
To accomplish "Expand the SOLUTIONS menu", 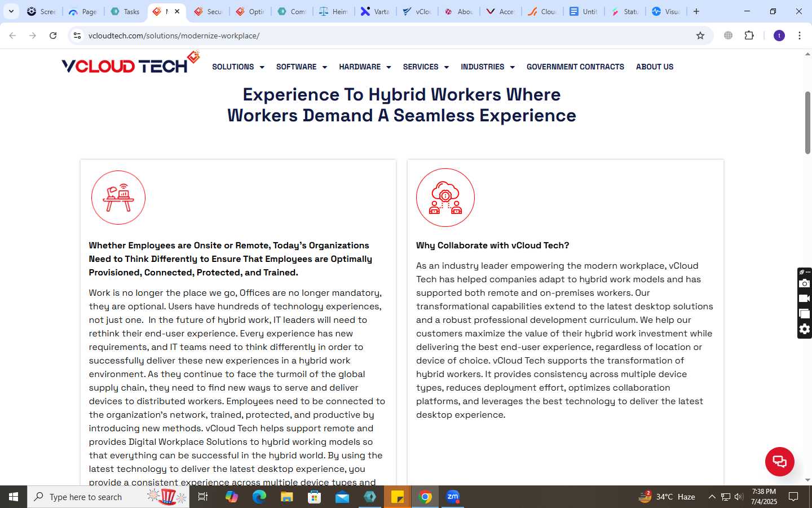I will click(x=238, y=67).
